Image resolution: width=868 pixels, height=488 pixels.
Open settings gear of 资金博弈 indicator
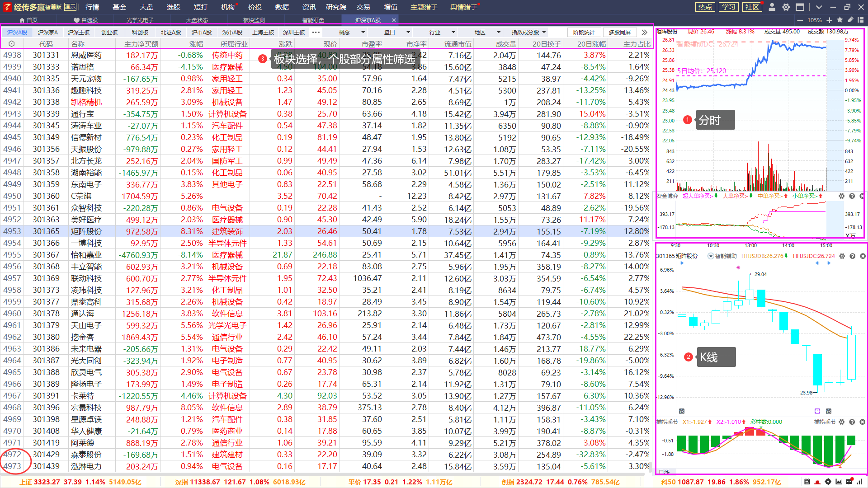842,196
